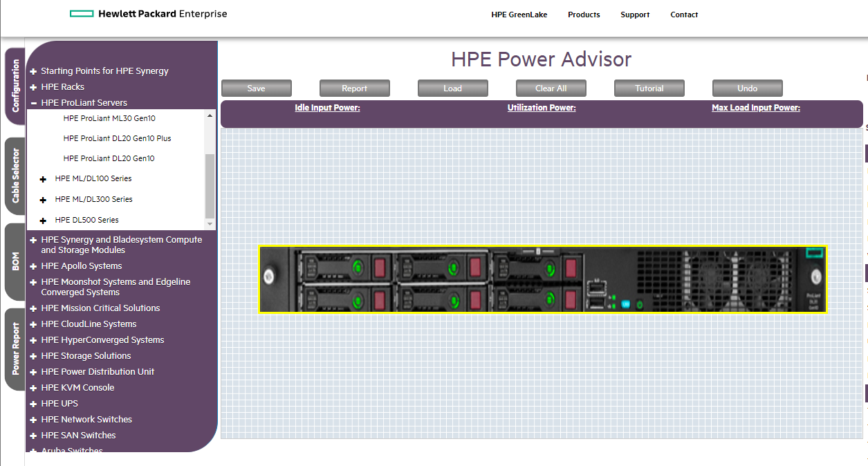Open the BOM tab
Image resolution: width=868 pixels, height=466 pixels.
click(x=15, y=261)
